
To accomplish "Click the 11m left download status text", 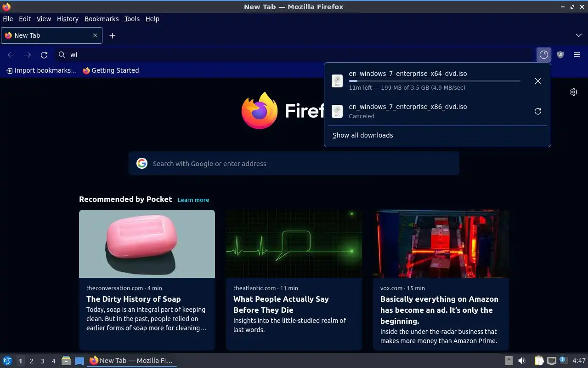I will [407, 88].
